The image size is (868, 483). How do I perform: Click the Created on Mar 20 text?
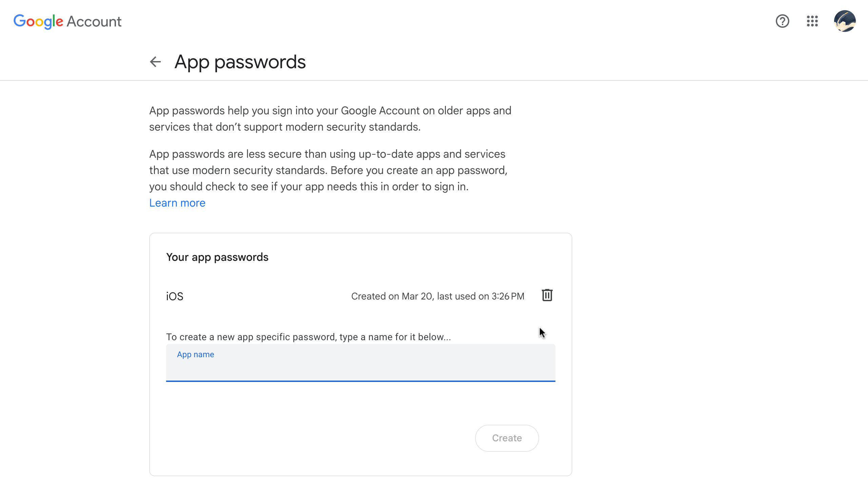[x=437, y=296]
